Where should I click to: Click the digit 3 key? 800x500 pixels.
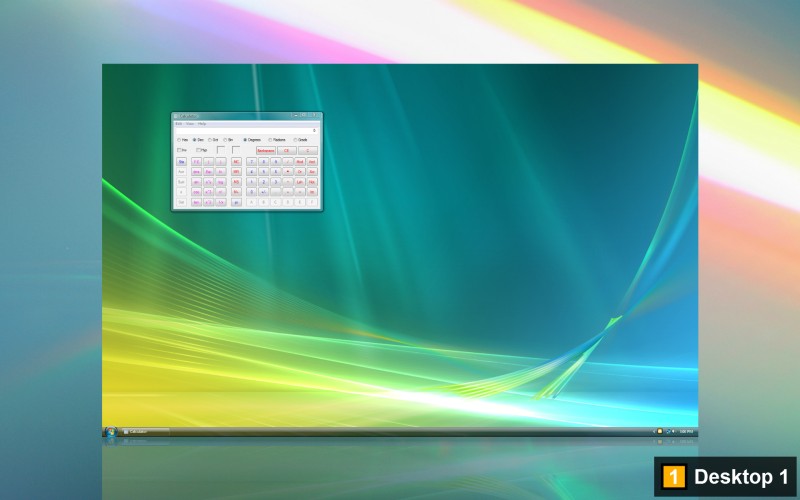276,182
